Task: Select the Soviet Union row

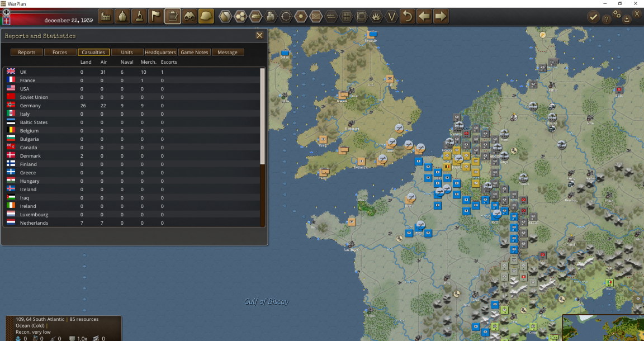Action: (131, 97)
